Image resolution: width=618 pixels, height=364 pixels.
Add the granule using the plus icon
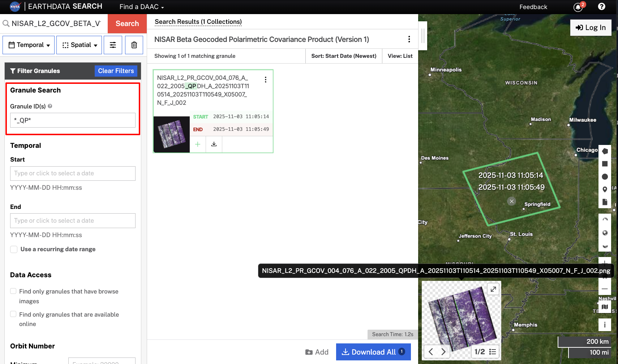pos(198,144)
